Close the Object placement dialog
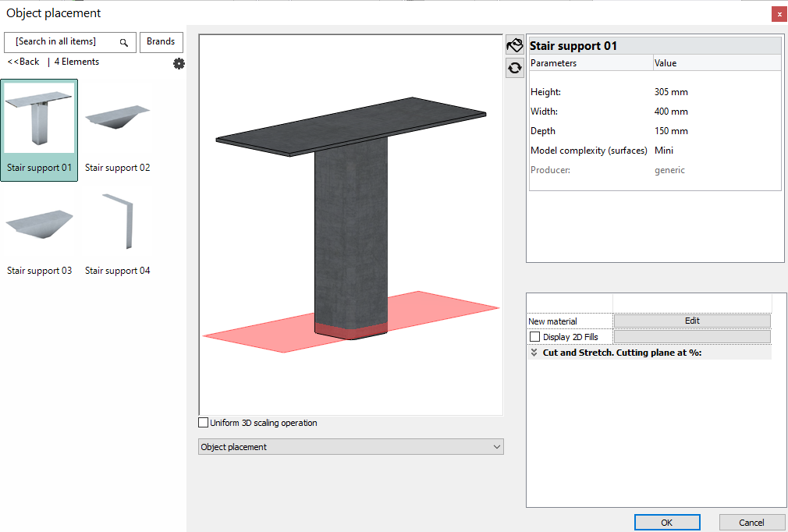This screenshot has height=532, width=788. point(779,14)
